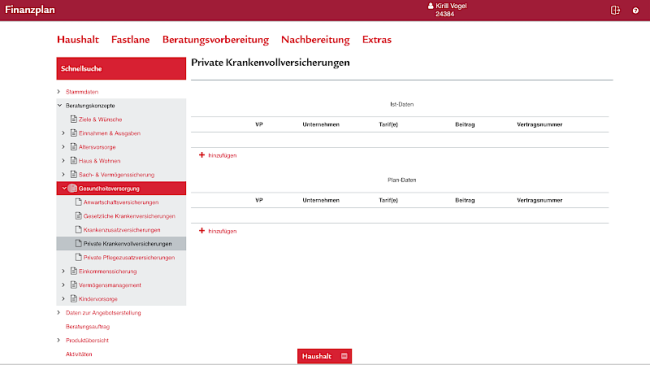Image resolution: width=650 pixels, height=365 pixels.
Task: Open the Fastlane menu
Action: point(130,39)
